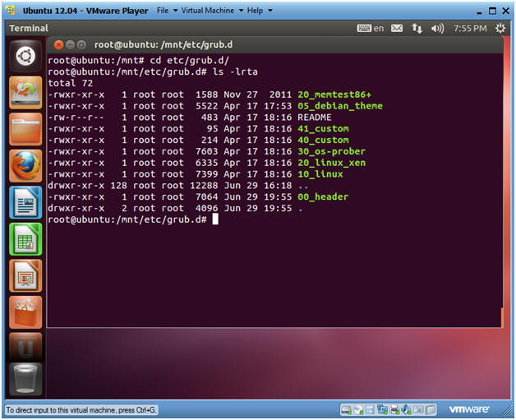Screen dimensions: 516x420
Task: Open the system gear session menu
Action: point(500,28)
